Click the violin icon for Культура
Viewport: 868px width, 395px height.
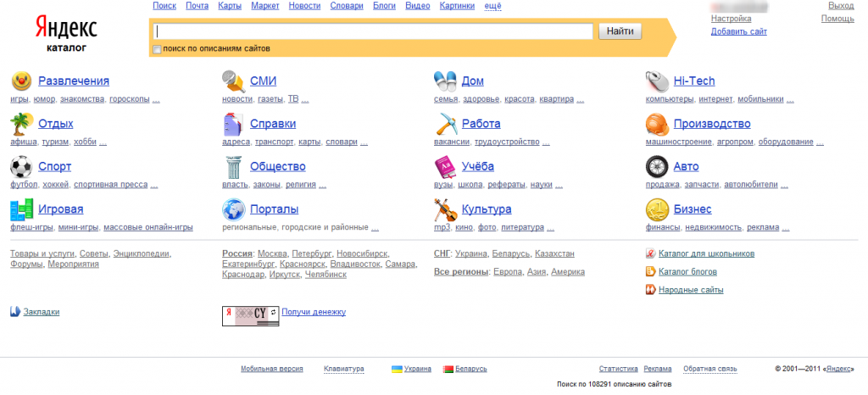pos(445,209)
